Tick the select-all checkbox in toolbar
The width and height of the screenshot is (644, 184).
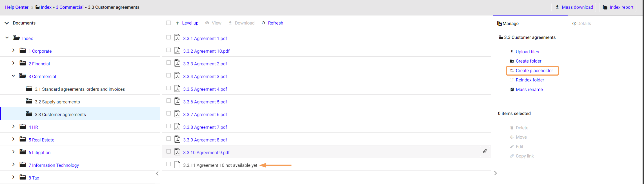[x=168, y=23]
